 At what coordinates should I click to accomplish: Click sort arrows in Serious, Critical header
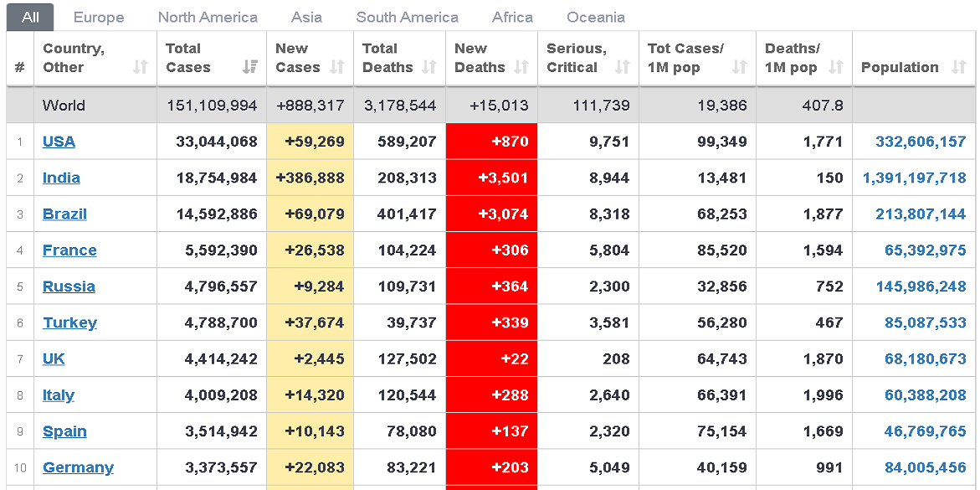pos(622,67)
